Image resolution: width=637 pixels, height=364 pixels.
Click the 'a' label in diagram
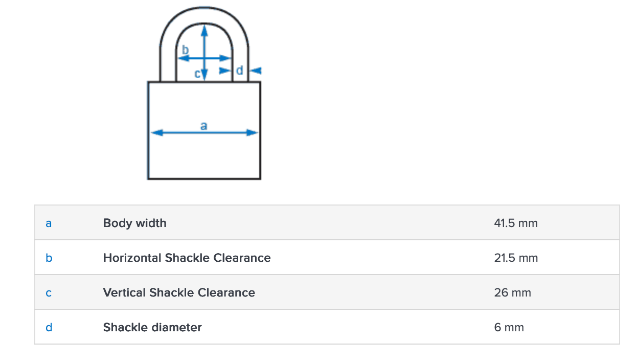[x=203, y=125]
